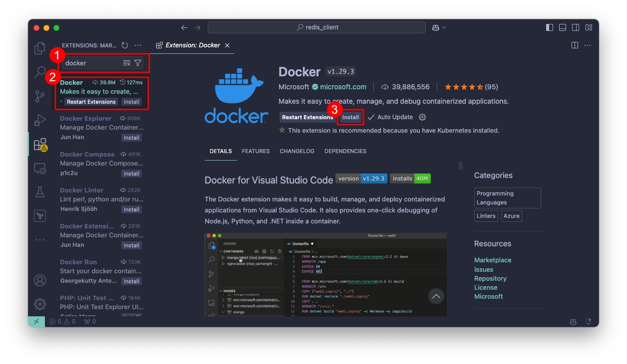
Task: Customize layout icon in title bar
Action: pyautogui.click(x=589, y=27)
